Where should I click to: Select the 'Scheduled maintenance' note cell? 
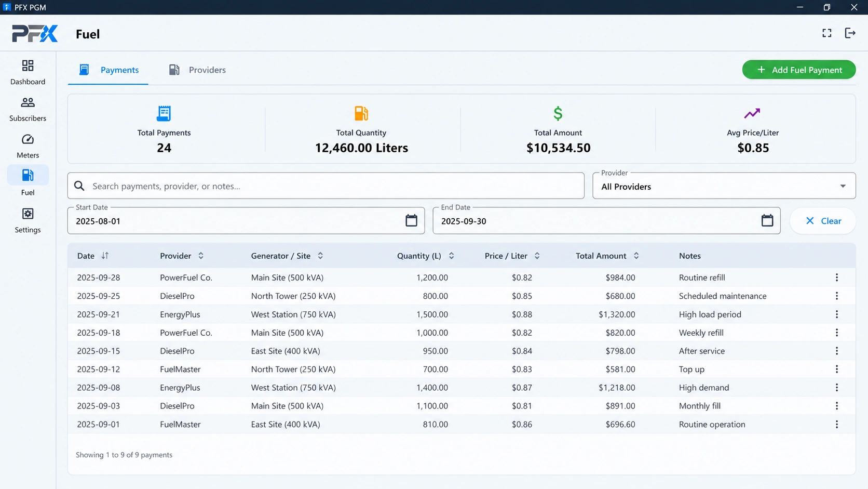723,296
